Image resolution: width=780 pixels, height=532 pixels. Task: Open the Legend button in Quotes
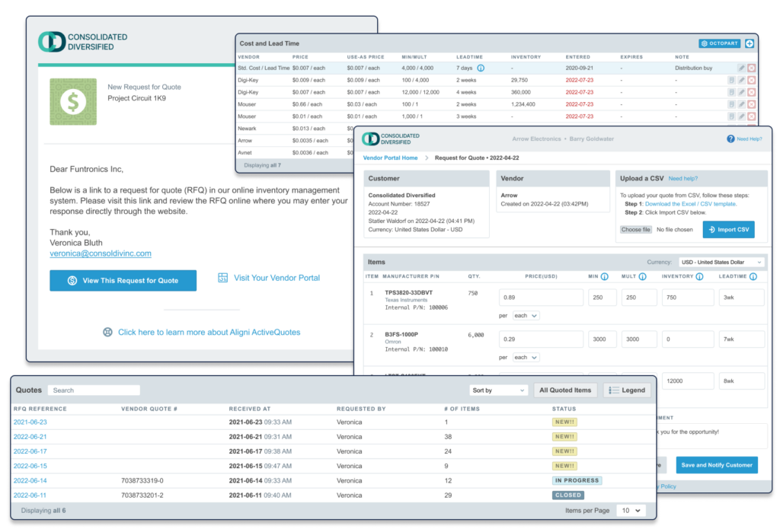point(627,390)
